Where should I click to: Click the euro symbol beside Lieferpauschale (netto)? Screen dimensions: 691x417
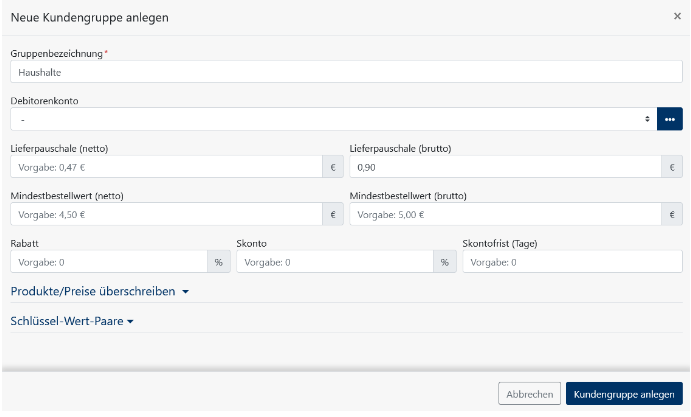click(333, 167)
